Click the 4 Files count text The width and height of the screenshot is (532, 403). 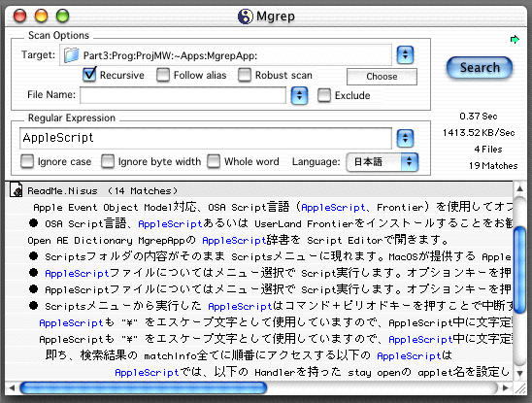point(488,149)
